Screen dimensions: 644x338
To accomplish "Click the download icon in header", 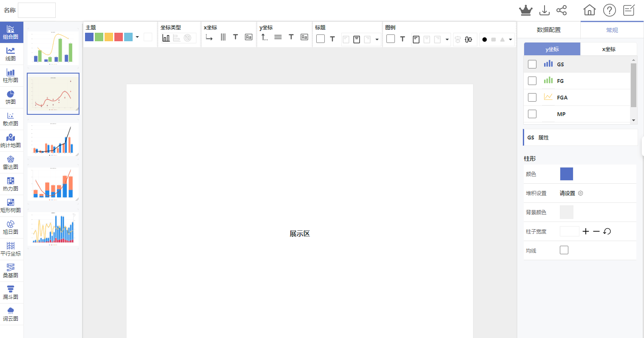I will (544, 10).
